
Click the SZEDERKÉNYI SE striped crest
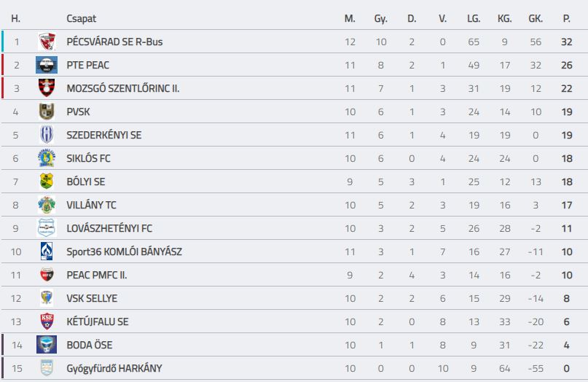tap(47, 135)
